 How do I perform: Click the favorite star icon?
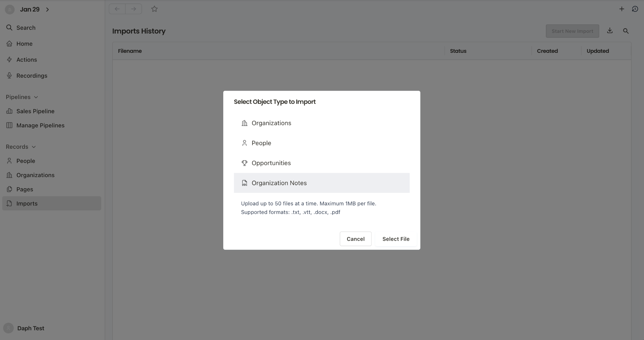click(x=154, y=9)
